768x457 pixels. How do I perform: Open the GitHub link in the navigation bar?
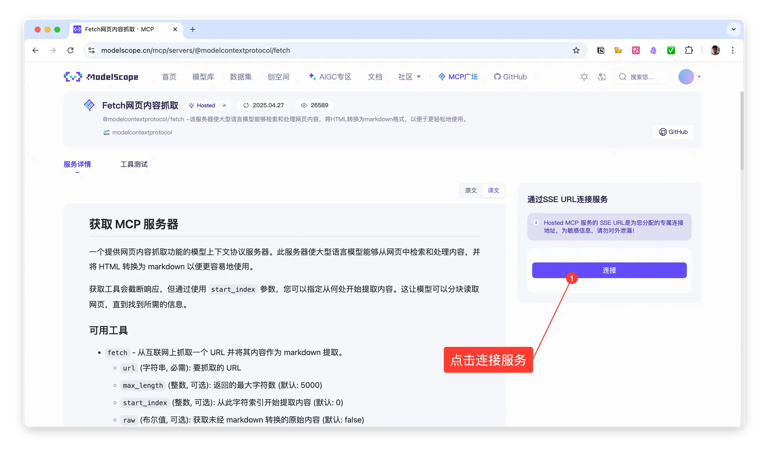coord(510,77)
